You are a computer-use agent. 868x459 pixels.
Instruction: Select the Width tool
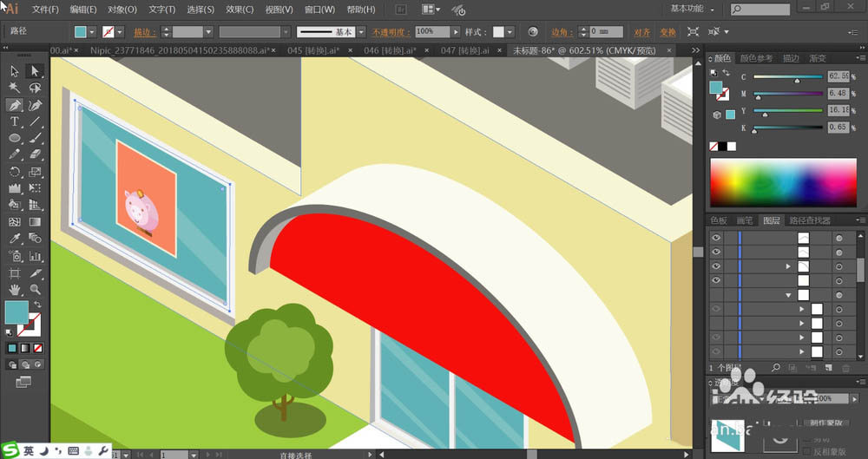tap(15, 188)
